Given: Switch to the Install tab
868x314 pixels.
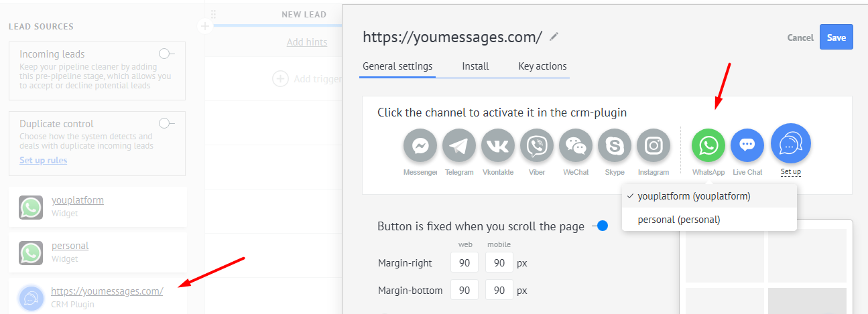Looking at the screenshot, I should click(475, 66).
